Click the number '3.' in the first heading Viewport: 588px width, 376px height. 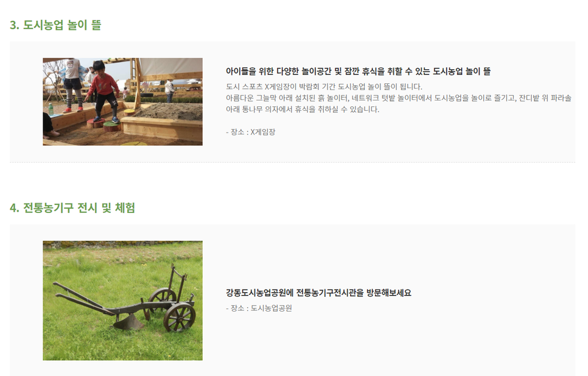point(14,25)
